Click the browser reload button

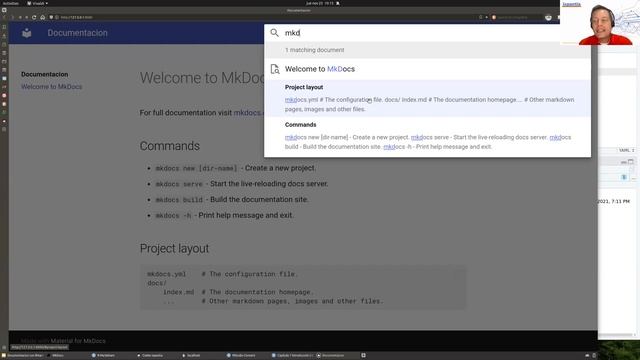click(34, 18)
